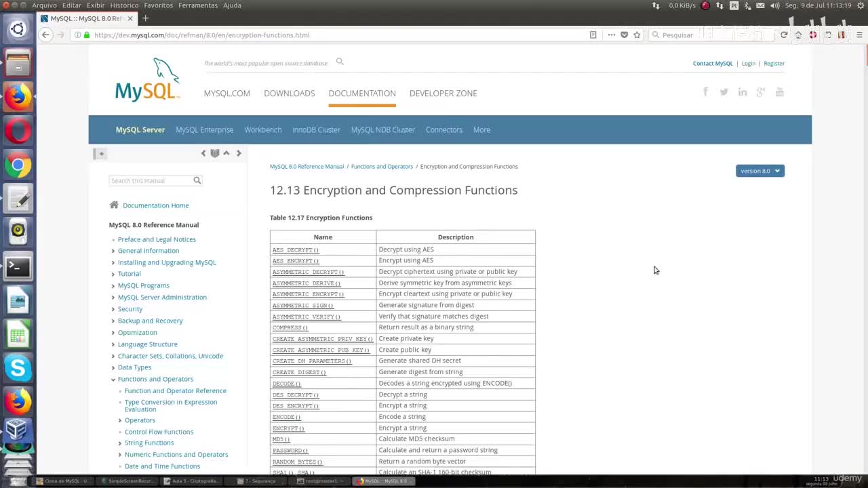Click the header search magnifier icon

pyautogui.click(x=340, y=62)
